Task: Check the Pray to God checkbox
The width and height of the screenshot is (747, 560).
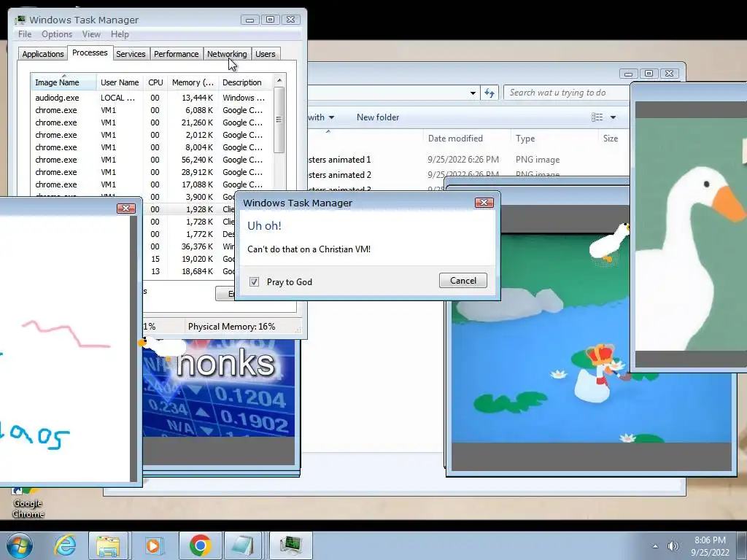Action: coord(255,282)
